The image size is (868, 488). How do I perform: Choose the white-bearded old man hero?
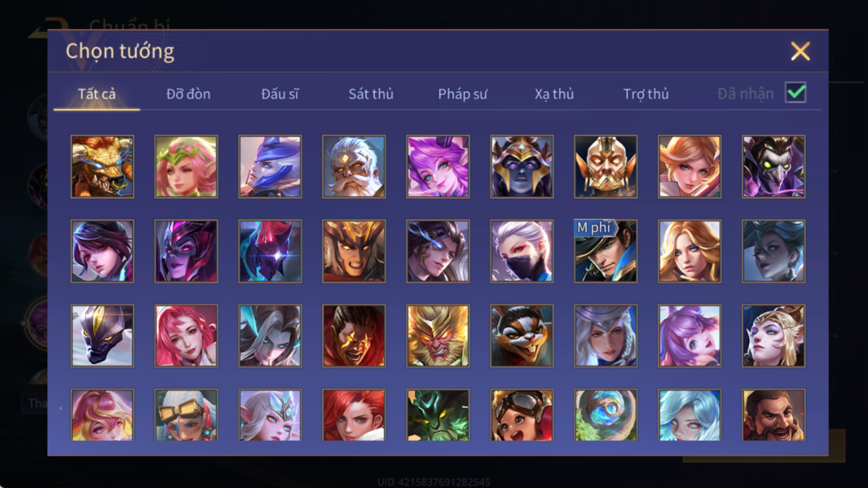click(354, 167)
